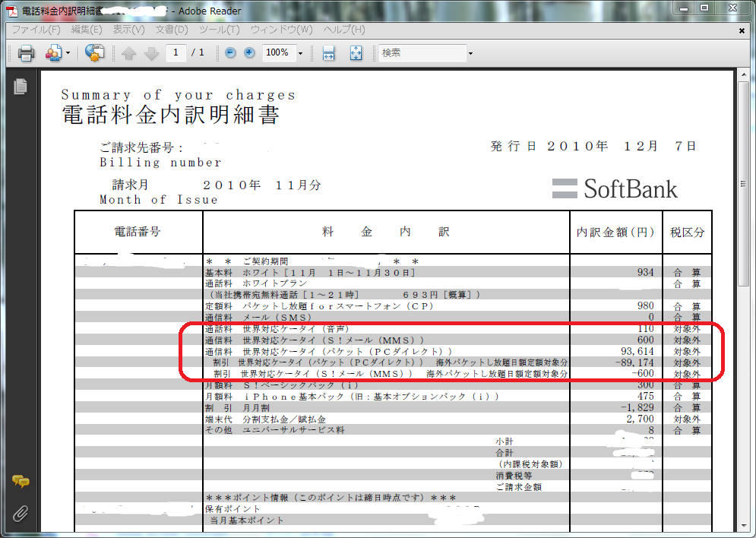
Task: Click the 電話番号 column header
Action: tap(138, 232)
